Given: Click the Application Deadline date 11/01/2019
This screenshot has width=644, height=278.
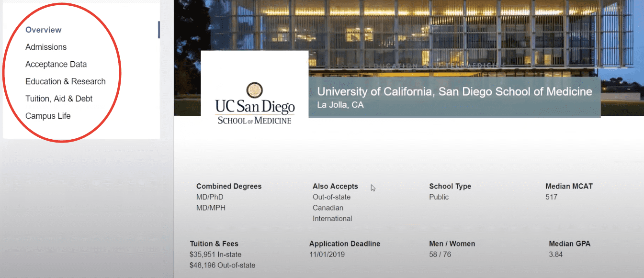Looking at the screenshot, I should point(328,254).
